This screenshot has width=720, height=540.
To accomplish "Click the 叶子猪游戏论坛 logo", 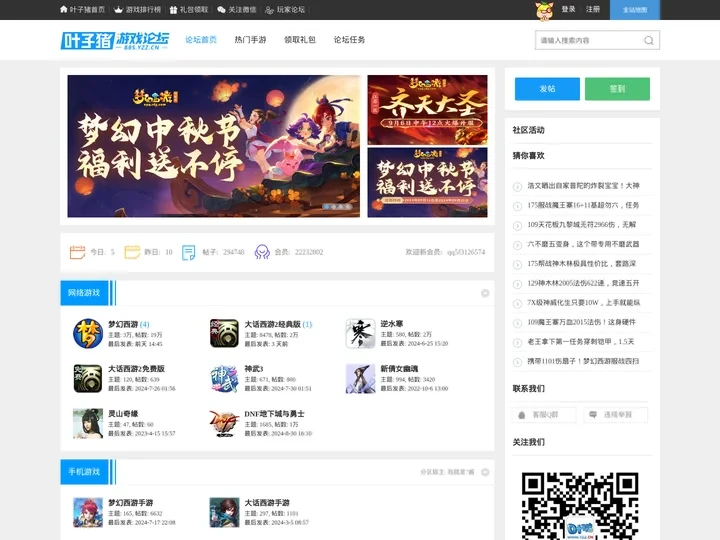I will 115,40.
